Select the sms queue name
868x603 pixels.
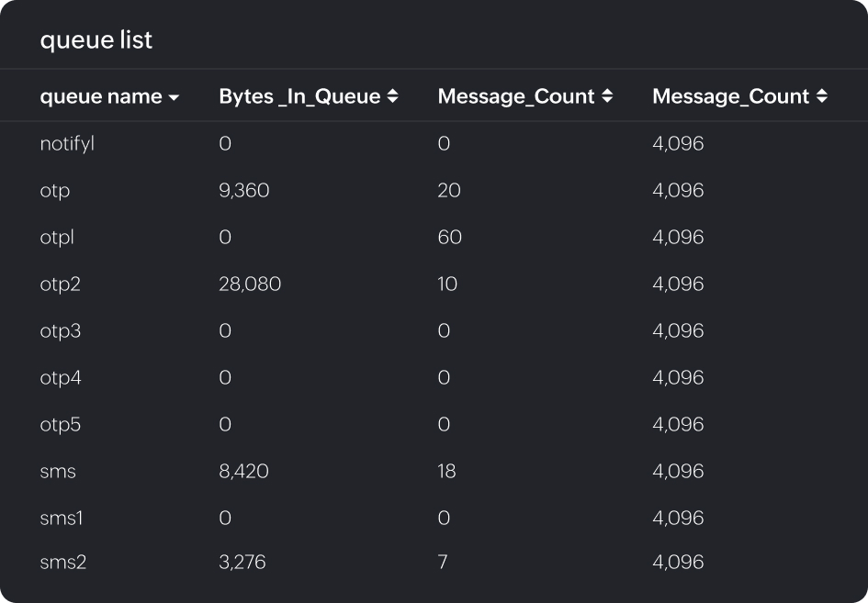(x=58, y=472)
